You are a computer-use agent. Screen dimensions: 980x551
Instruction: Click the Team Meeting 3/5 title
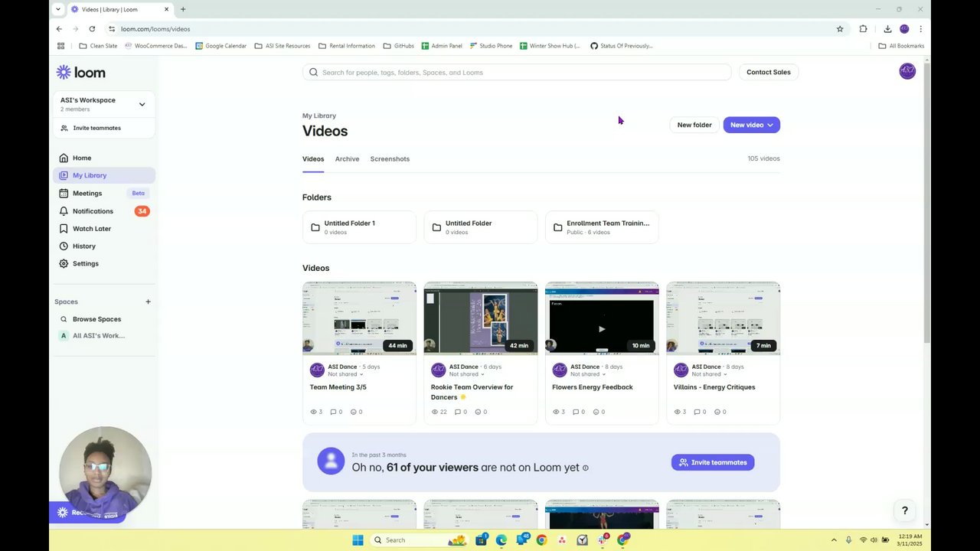(x=338, y=387)
